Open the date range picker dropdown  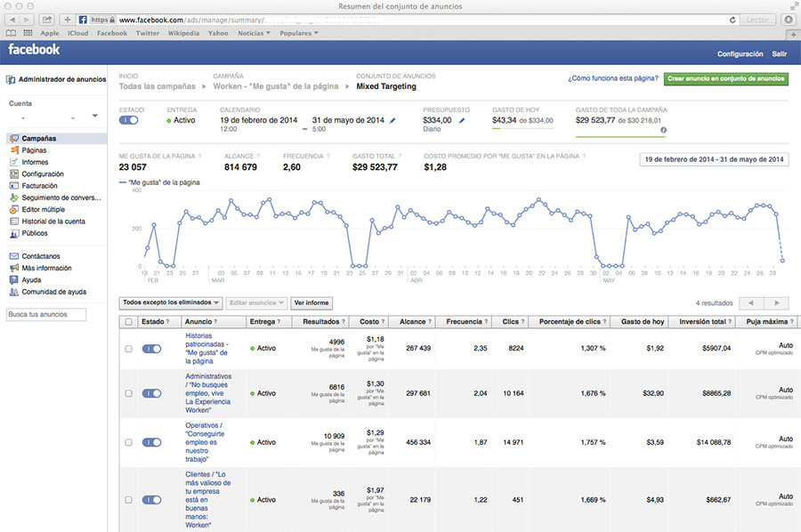click(x=713, y=159)
